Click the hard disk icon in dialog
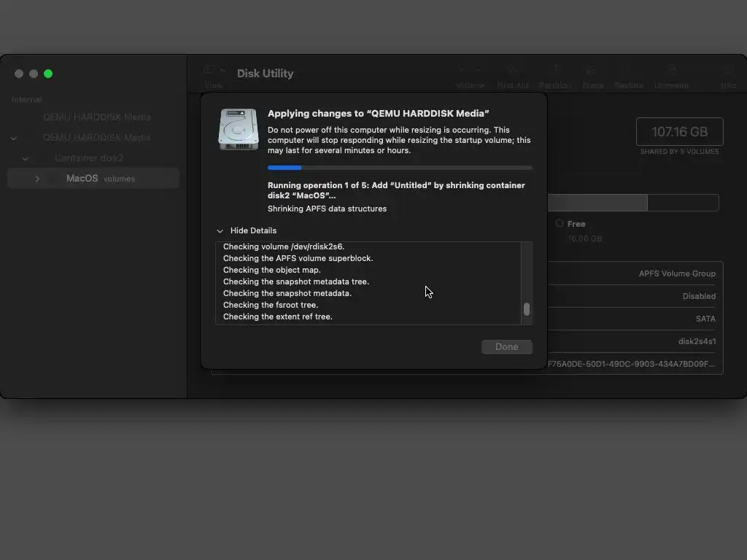The image size is (747, 560). pyautogui.click(x=239, y=129)
